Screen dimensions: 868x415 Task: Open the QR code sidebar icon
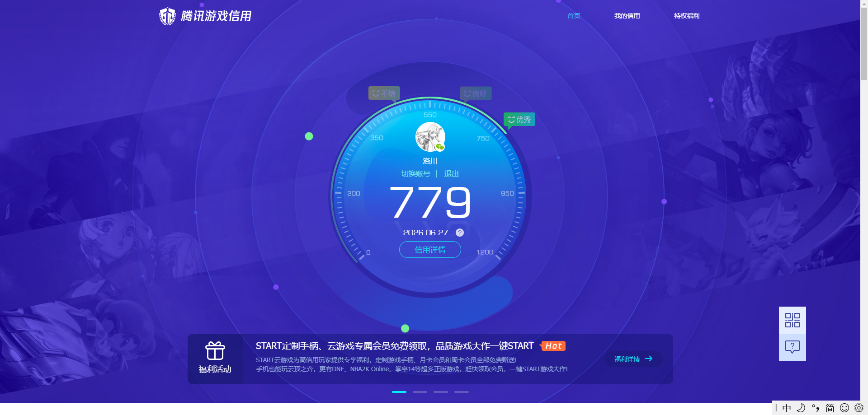tap(793, 320)
